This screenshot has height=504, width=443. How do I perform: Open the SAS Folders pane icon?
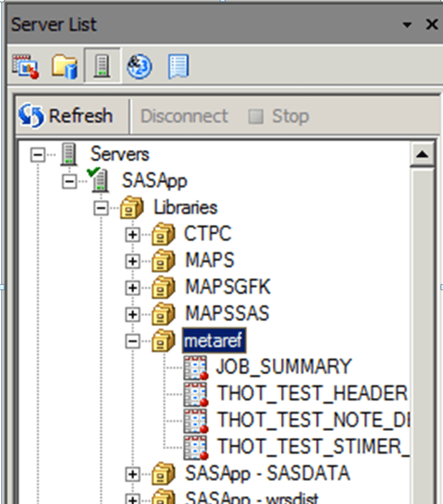[65, 66]
